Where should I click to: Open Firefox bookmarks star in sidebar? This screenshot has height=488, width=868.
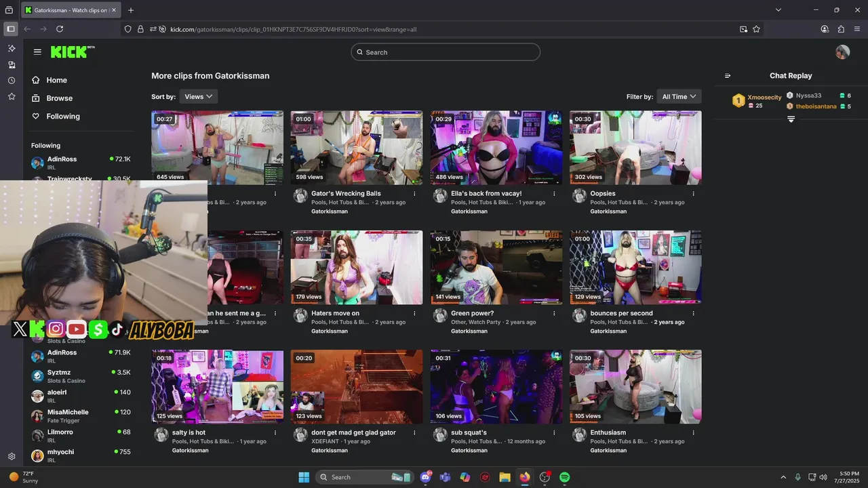tap(12, 97)
